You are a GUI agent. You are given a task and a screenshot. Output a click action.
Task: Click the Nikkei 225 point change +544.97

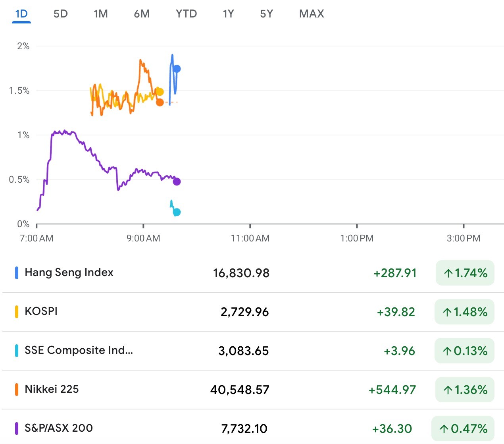tap(392, 390)
